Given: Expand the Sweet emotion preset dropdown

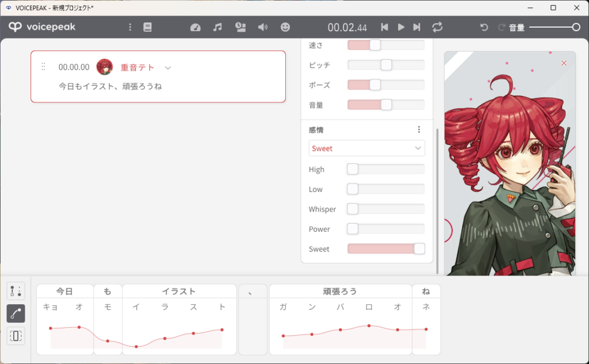Looking at the screenshot, I should pos(366,148).
